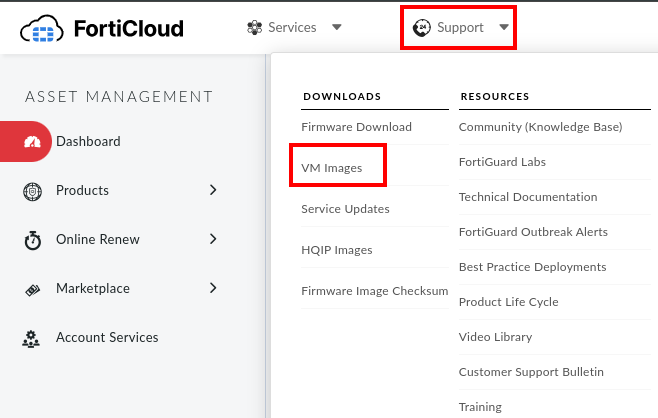Expand the Online Renew submenu chevron
The image size is (658, 418).
(x=213, y=239)
